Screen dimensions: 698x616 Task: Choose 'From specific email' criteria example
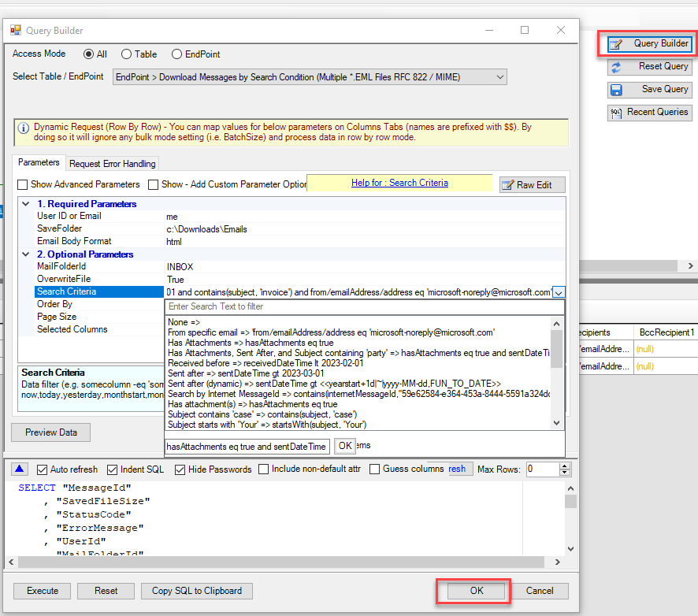point(331,332)
